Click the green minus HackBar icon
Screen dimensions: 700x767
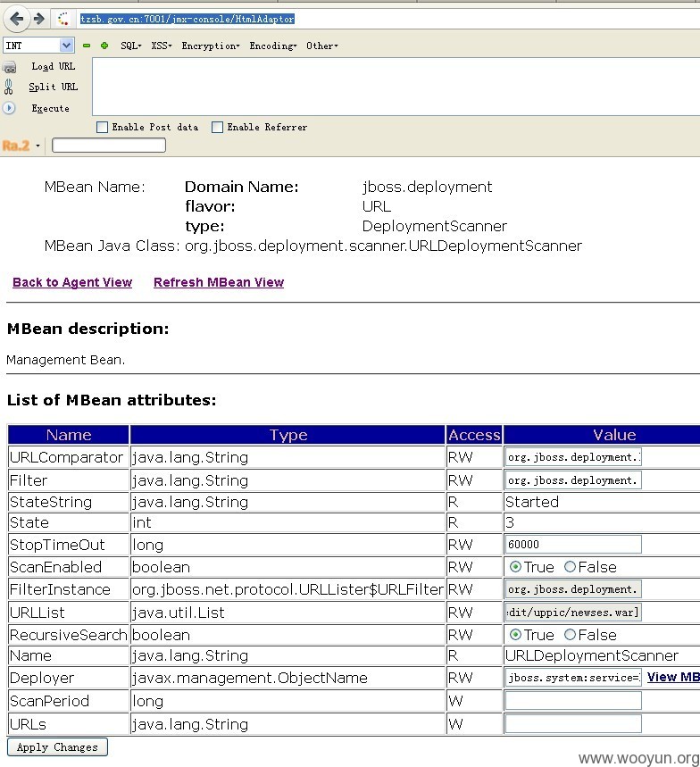pos(87,46)
